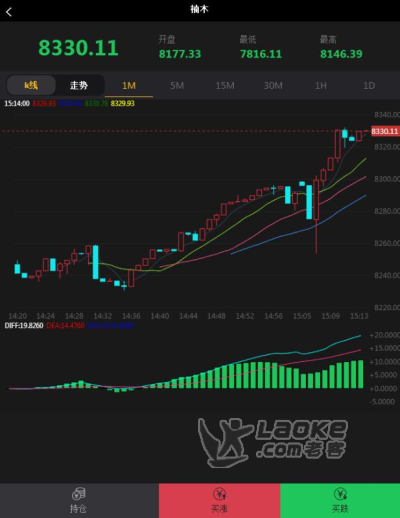Screen dimensions: 400x518
Task: Select the 30M timeframe tab
Action: pos(273,86)
